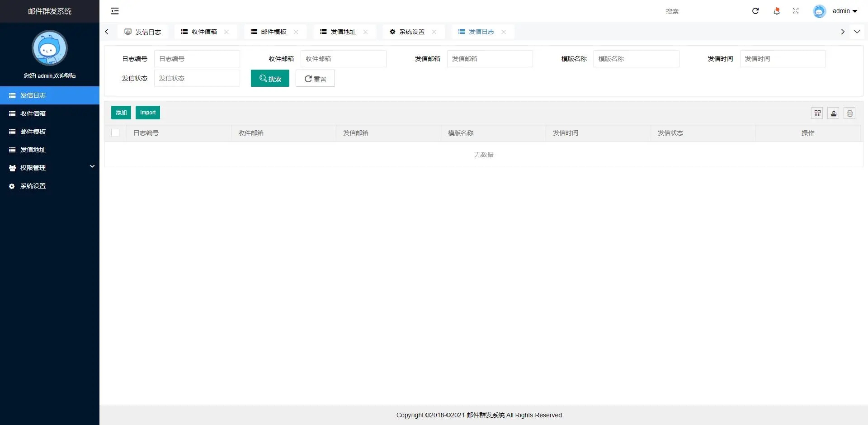Refresh the page using the reload icon
This screenshot has width=868, height=425.
(755, 11)
